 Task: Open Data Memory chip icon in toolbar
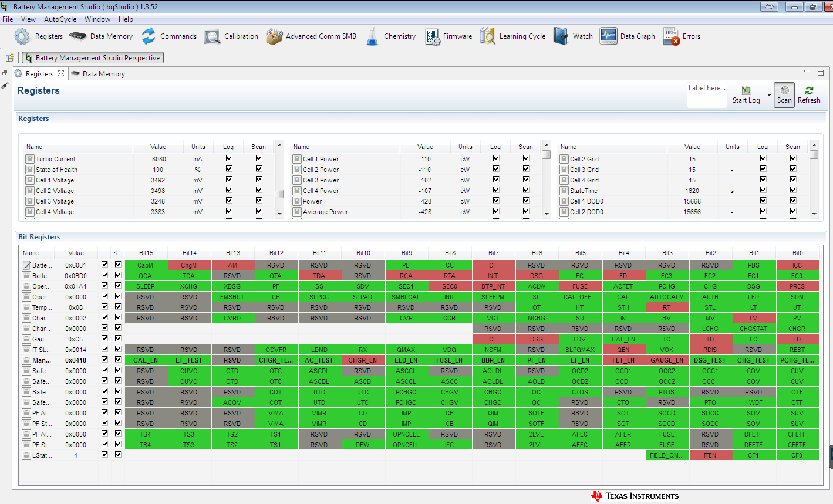[x=77, y=36]
